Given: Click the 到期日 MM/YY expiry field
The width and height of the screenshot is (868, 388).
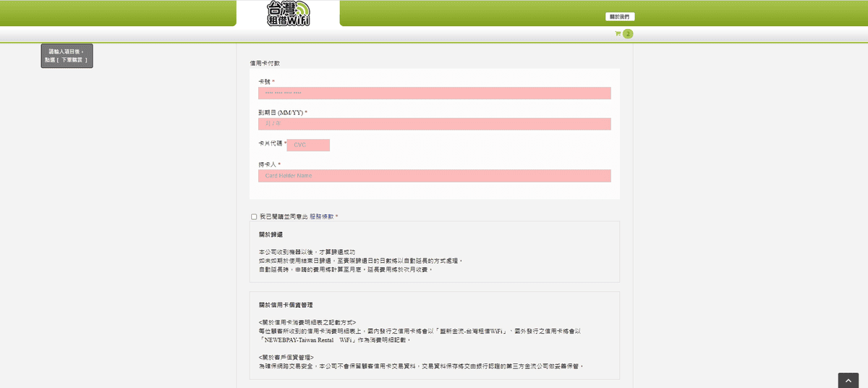Looking at the screenshot, I should [434, 125].
